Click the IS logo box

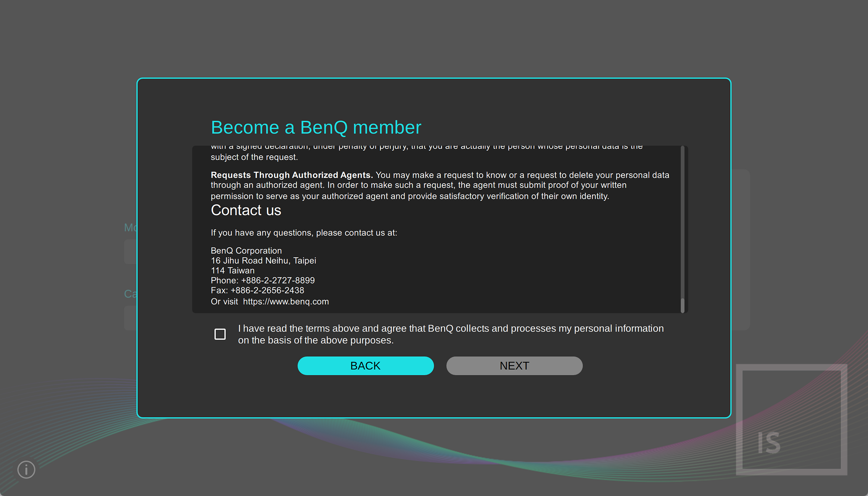[791, 419]
